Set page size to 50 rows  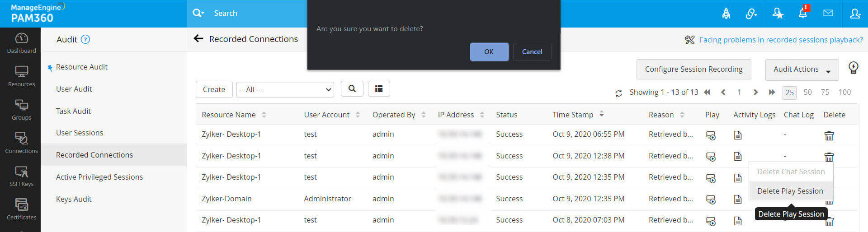click(x=807, y=92)
